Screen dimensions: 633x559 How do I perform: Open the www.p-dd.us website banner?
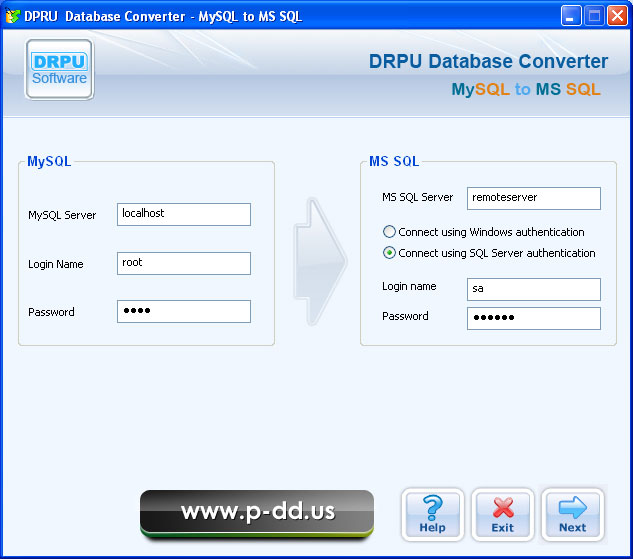point(257,514)
